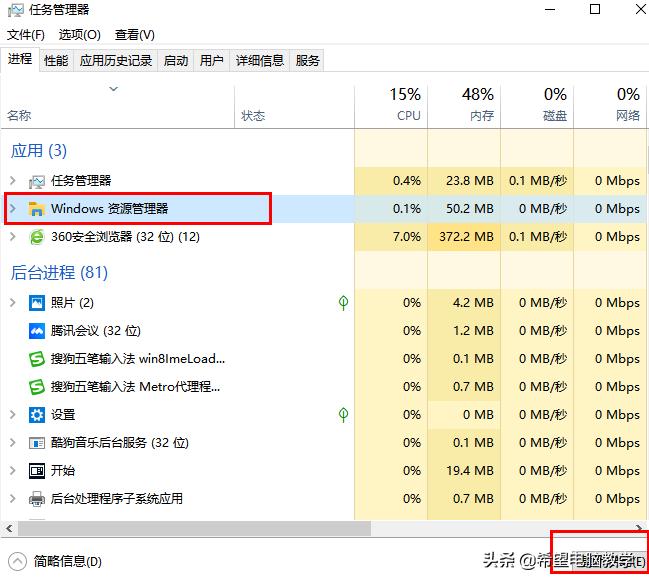Click the 腾讯会议 icon
The image size is (649, 583).
[x=36, y=331]
